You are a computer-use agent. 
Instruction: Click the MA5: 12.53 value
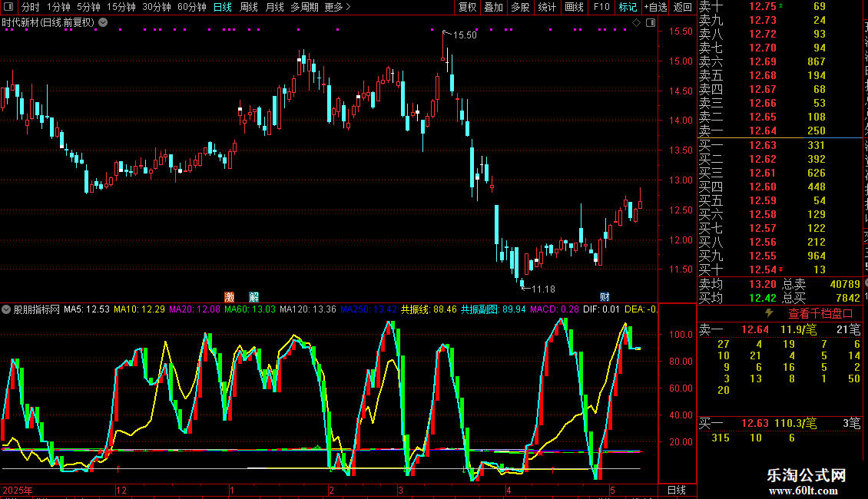tap(87, 309)
